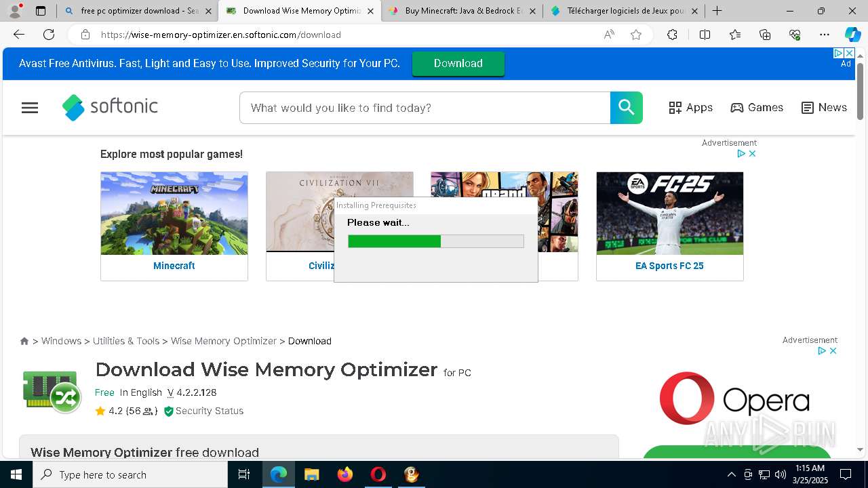The image size is (868, 488).
Task: Refresh the current page
Action: point(49,35)
